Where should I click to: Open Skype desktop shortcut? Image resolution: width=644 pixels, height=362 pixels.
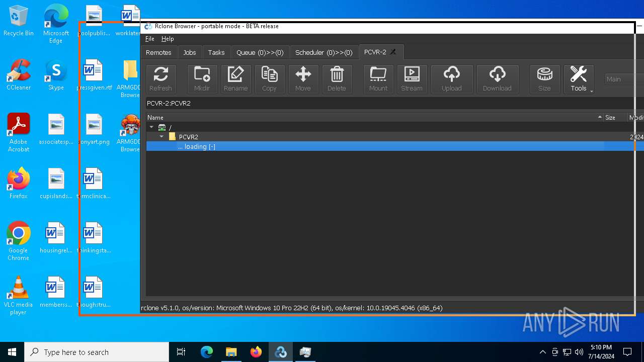tap(56, 75)
